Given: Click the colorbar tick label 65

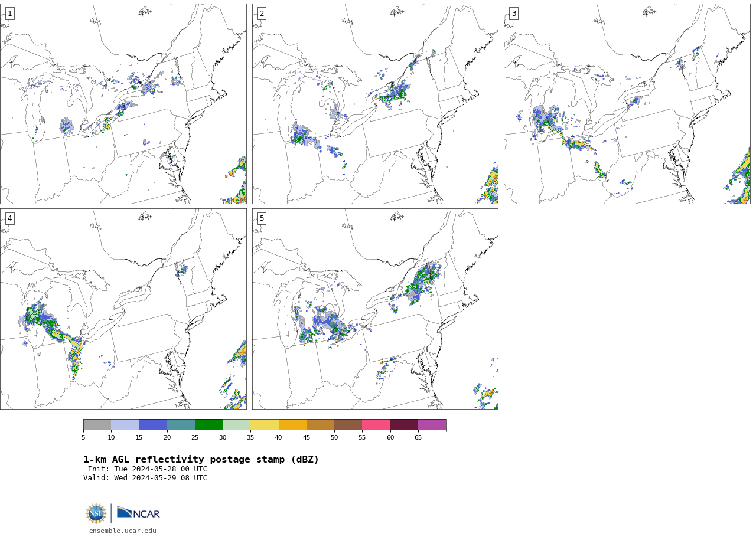Looking at the screenshot, I should click(418, 438).
